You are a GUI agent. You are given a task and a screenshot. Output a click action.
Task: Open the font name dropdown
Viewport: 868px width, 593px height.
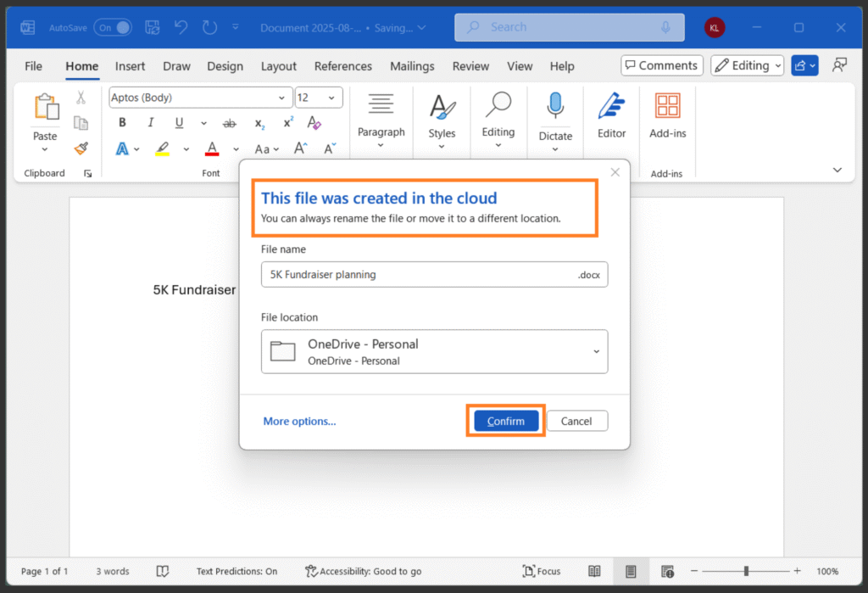(286, 98)
